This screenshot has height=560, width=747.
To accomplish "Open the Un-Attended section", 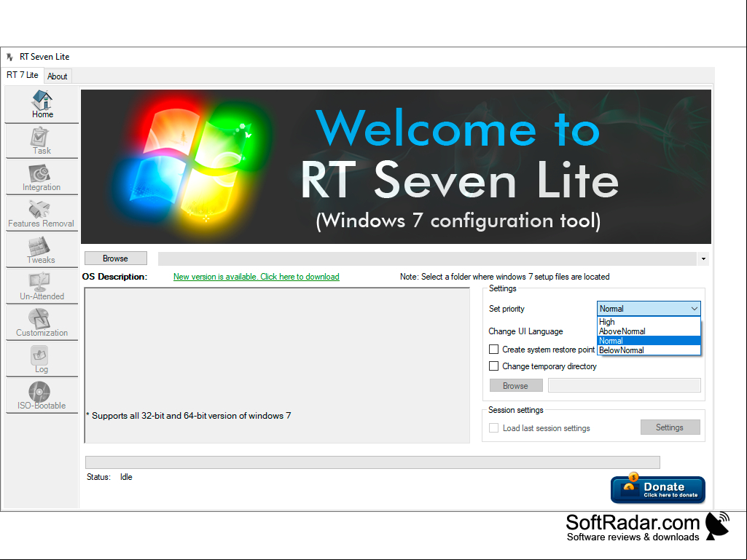I will [x=42, y=287].
